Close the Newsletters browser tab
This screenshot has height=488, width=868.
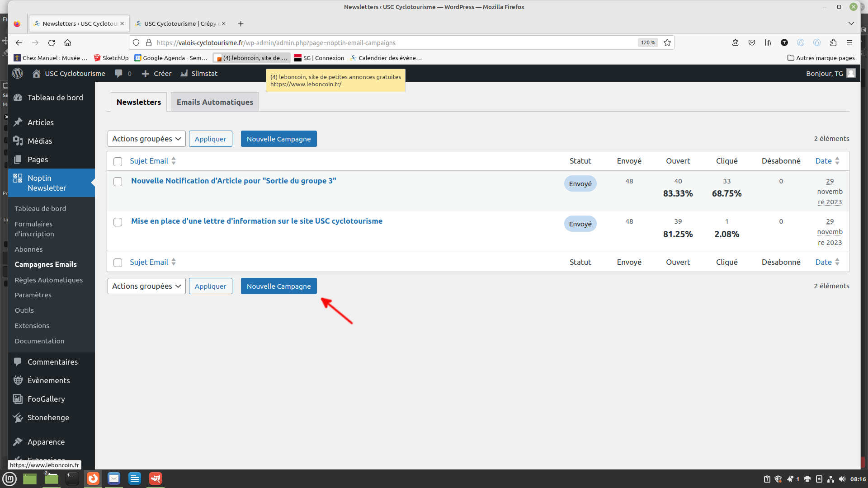[x=122, y=23]
